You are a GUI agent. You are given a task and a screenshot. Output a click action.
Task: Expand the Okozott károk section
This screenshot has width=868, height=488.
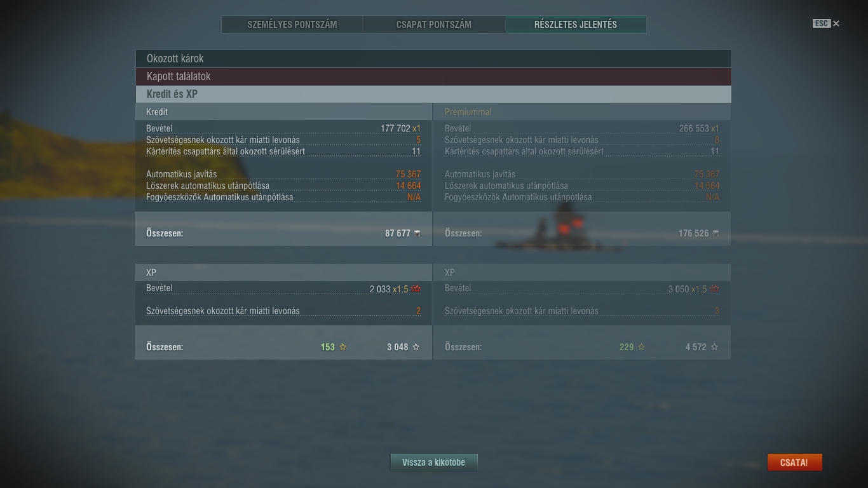click(433, 58)
